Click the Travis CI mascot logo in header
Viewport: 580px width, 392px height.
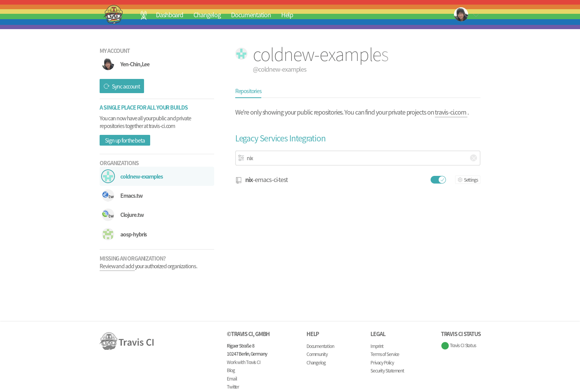pyautogui.click(x=113, y=15)
